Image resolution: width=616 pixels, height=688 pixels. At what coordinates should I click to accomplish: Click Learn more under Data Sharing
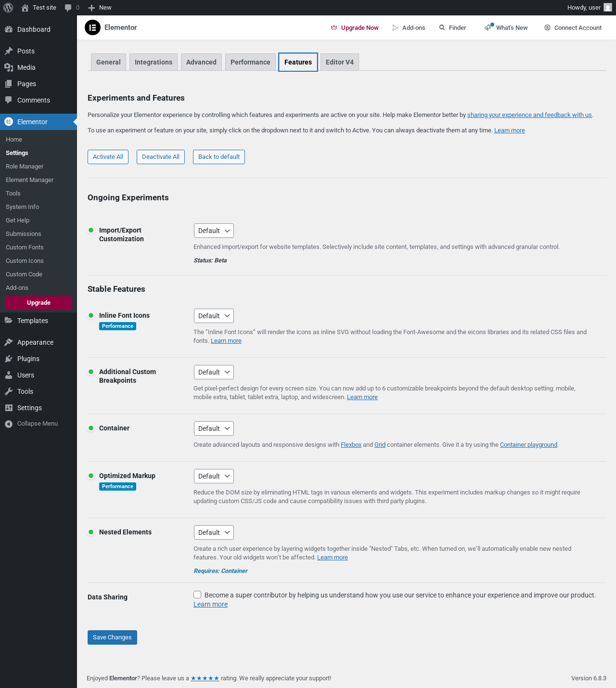tap(210, 604)
